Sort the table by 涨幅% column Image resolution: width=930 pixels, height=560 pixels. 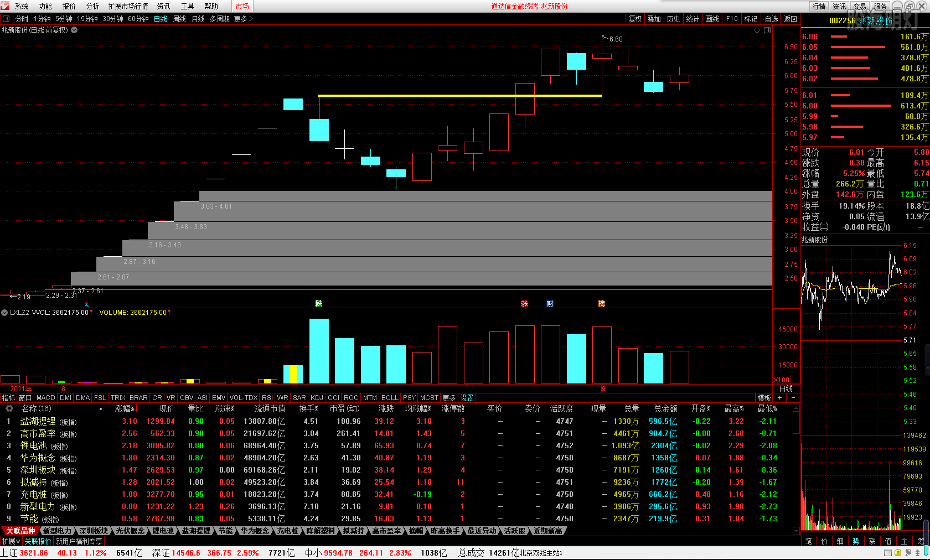pyautogui.click(x=126, y=409)
